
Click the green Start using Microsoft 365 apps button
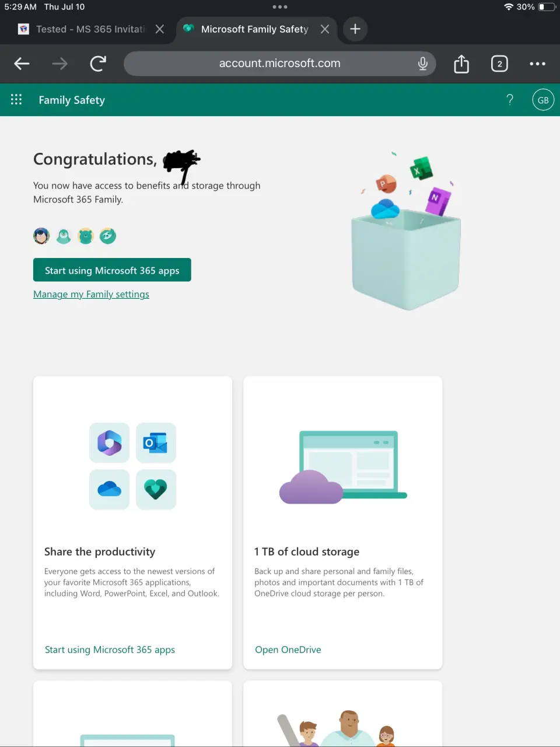[x=112, y=270]
